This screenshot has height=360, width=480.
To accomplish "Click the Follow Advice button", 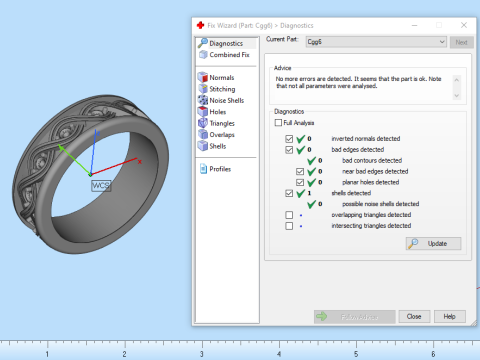I will tap(354, 317).
